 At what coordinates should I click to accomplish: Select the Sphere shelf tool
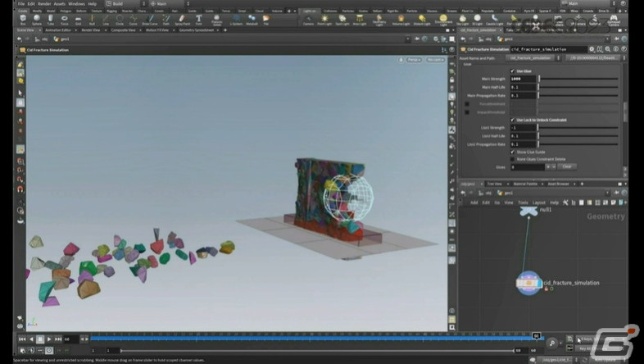(x=37, y=20)
